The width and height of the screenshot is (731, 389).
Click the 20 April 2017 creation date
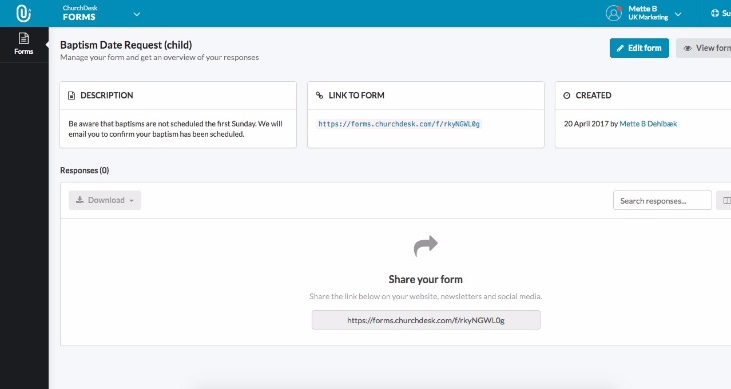pyautogui.click(x=586, y=124)
